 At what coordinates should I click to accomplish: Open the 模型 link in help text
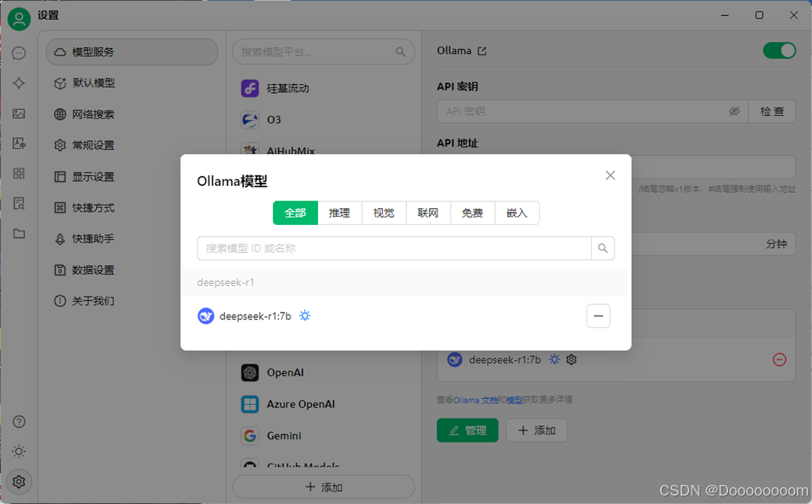tap(514, 400)
